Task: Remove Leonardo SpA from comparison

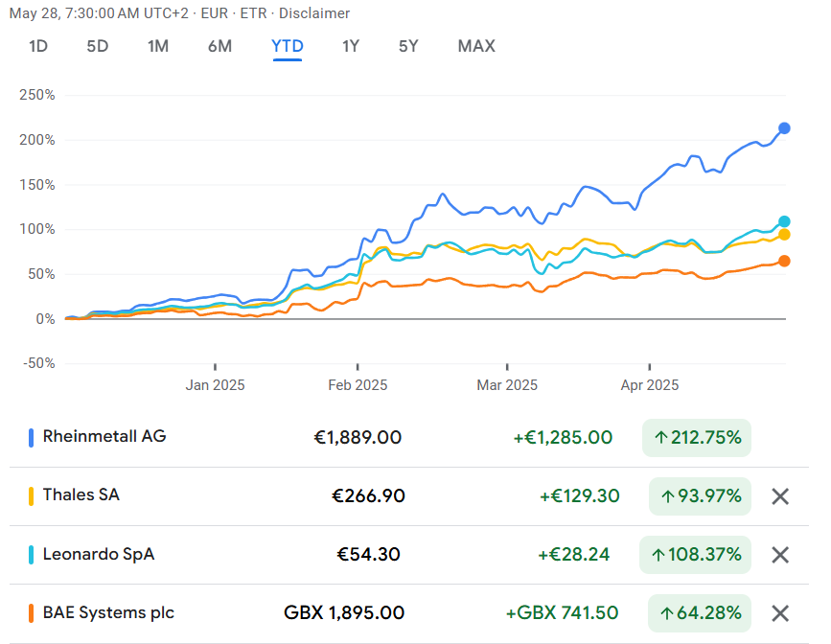Action: [780, 555]
